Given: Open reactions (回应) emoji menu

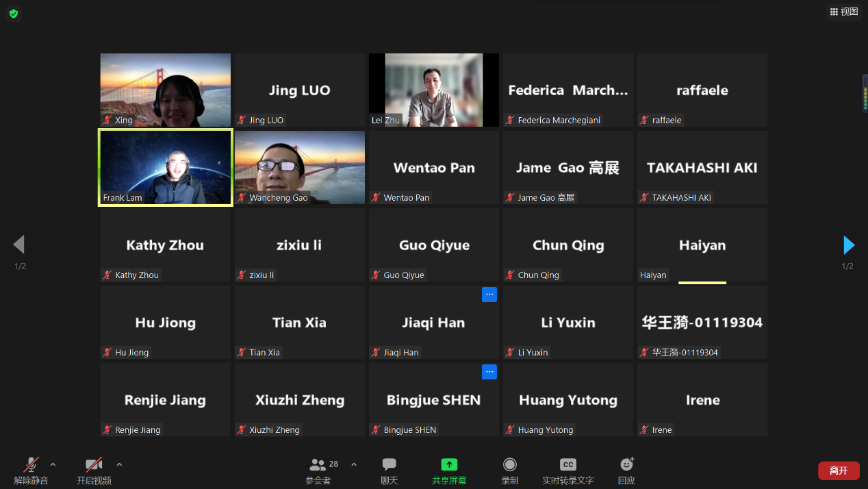Looking at the screenshot, I should click(626, 470).
